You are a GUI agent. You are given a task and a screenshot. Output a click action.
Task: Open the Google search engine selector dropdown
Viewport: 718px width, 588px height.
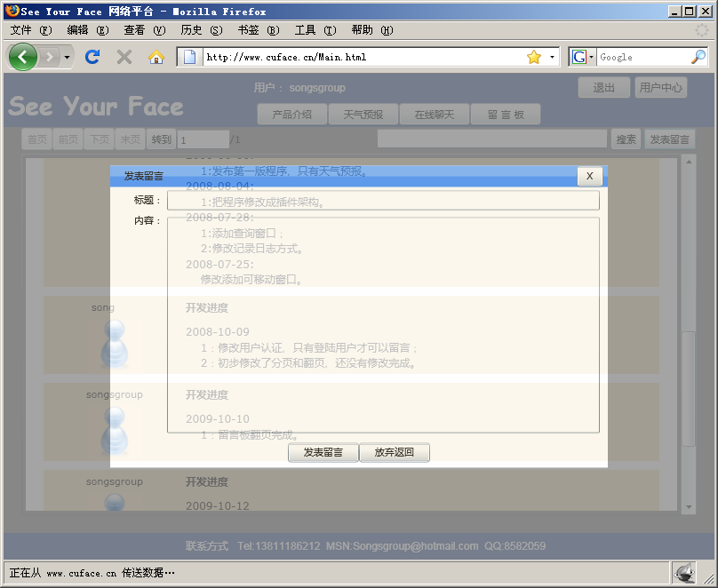point(582,57)
